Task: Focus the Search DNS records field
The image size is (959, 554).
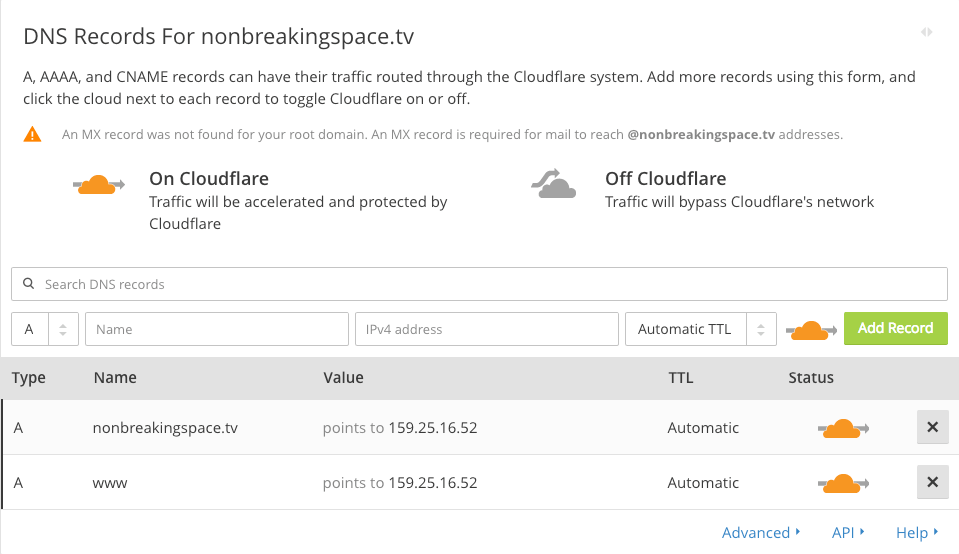Action: pyautogui.click(x=480, y=284)
